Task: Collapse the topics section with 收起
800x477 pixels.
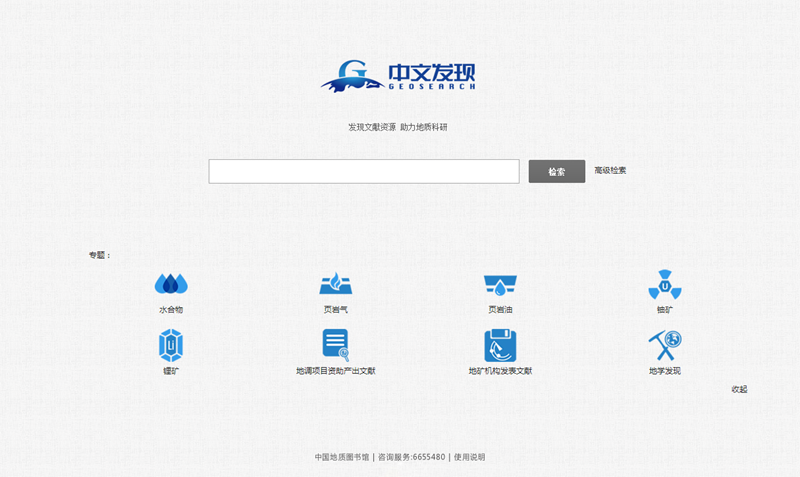Action: (739, 389)
